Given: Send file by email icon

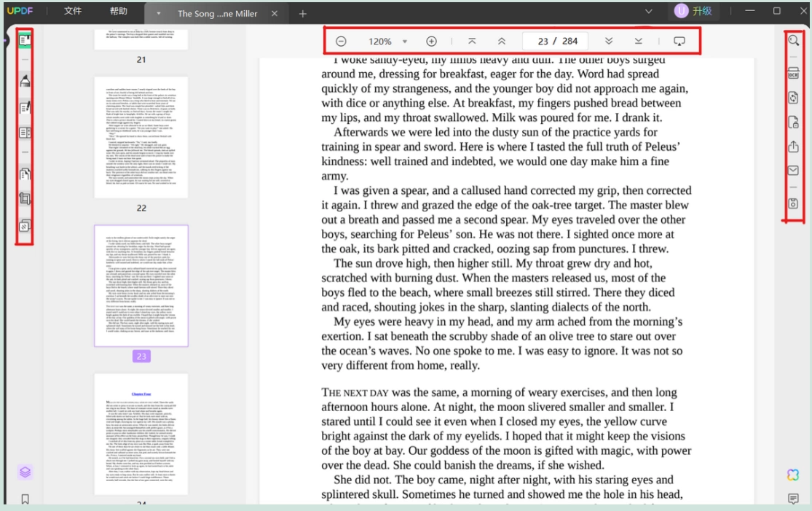Looking at the screenshot, I should (x=793, y=171).
